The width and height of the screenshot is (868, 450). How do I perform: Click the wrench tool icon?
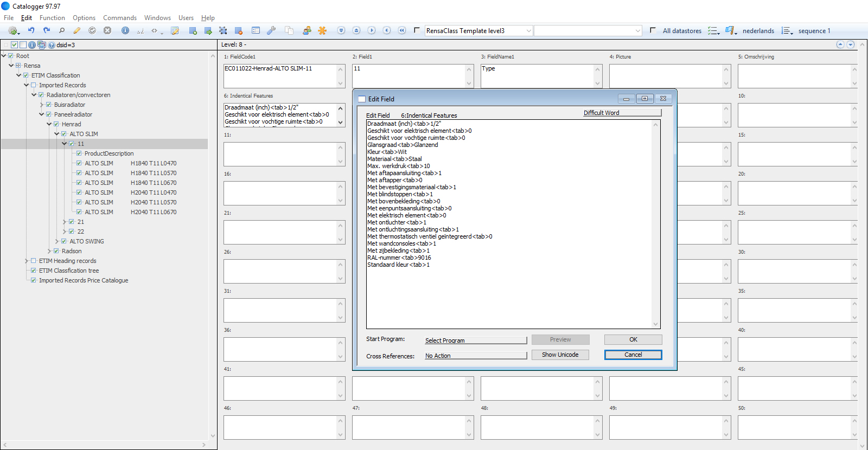point(271,31)
